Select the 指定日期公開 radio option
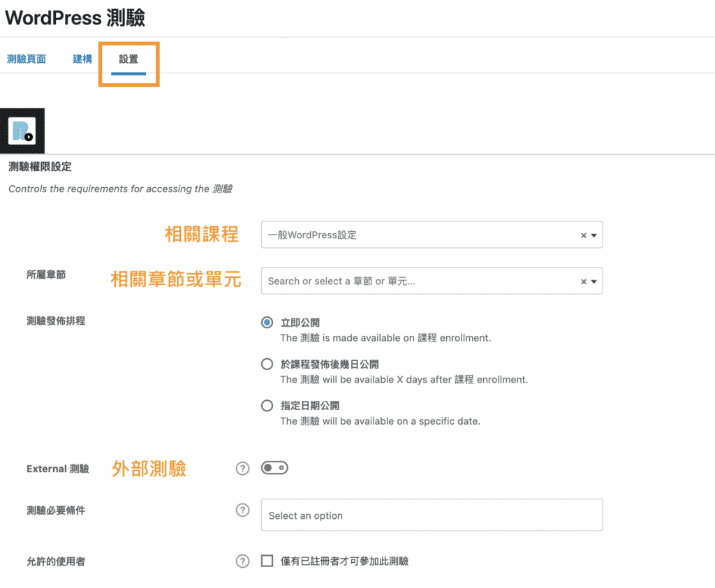Image resolution: width=715 pixels, height=588 pixels. tap(267, 405)
